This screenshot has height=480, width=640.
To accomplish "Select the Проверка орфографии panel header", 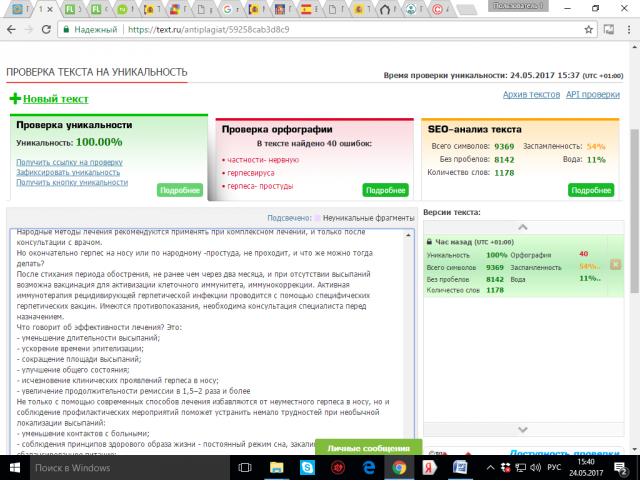I will pyautogui.click(x=277, y=129).
